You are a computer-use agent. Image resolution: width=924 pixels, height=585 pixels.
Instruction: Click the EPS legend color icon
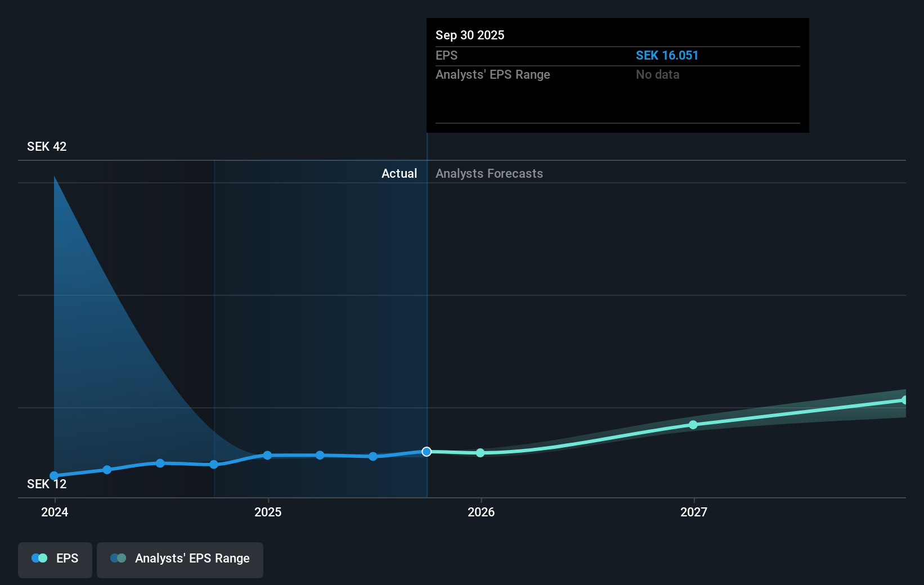(39, 558)
